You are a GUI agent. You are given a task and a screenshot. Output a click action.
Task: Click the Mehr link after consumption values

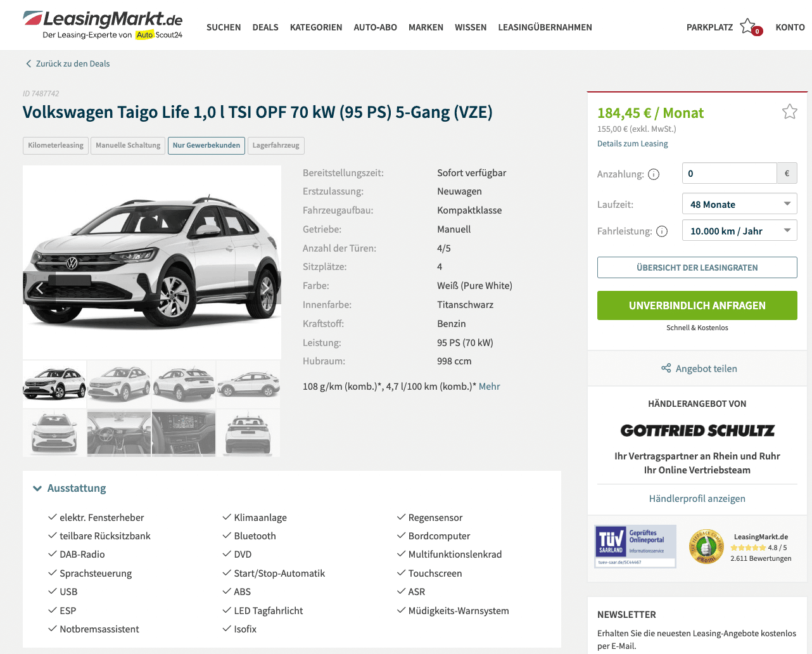(x=490, y=387)
